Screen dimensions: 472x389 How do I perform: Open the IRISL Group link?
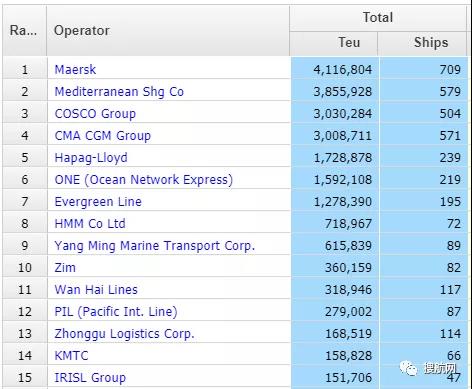(90, 378)
